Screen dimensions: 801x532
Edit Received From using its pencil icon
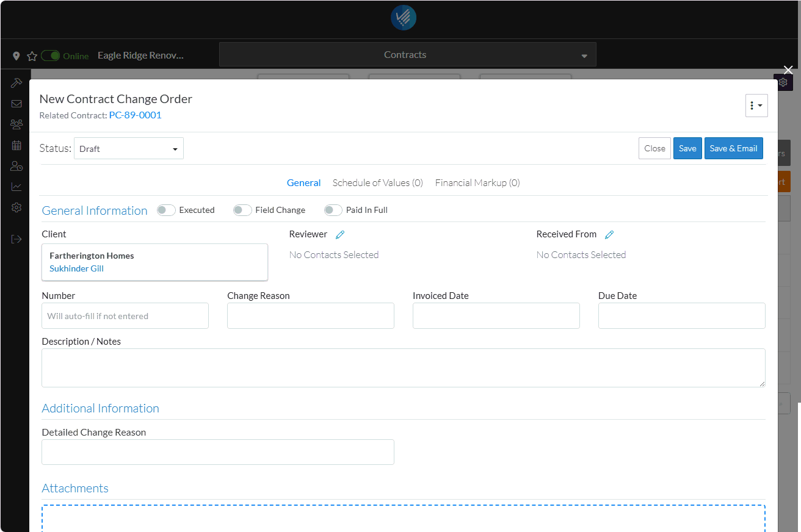pyautogui.click(x=609, y=235)
